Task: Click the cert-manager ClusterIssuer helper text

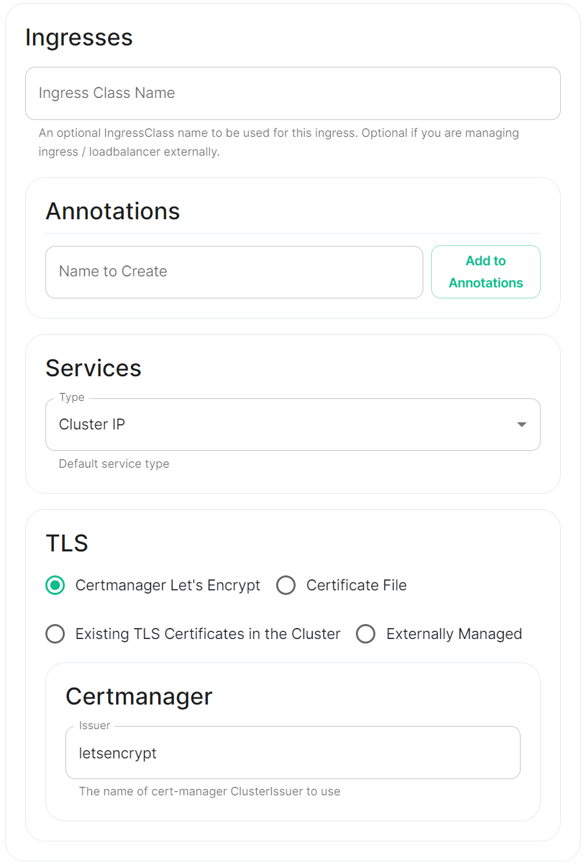Action: [x=209, y=791]
